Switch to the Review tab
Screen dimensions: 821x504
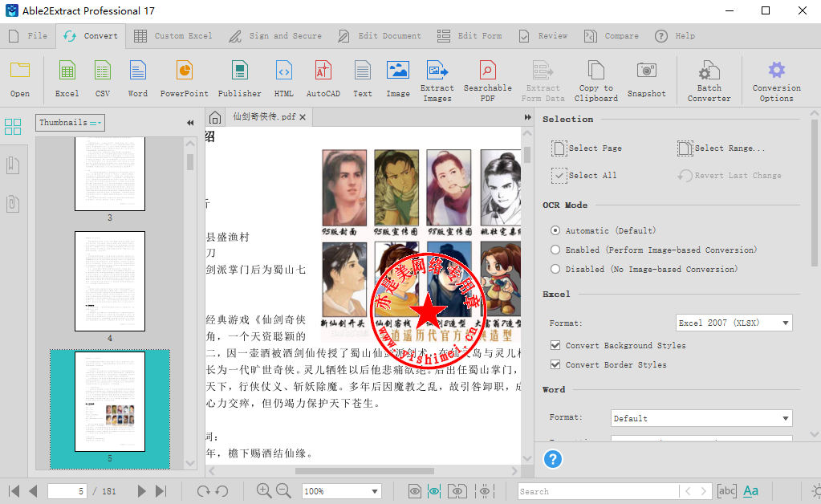[543, 36]
